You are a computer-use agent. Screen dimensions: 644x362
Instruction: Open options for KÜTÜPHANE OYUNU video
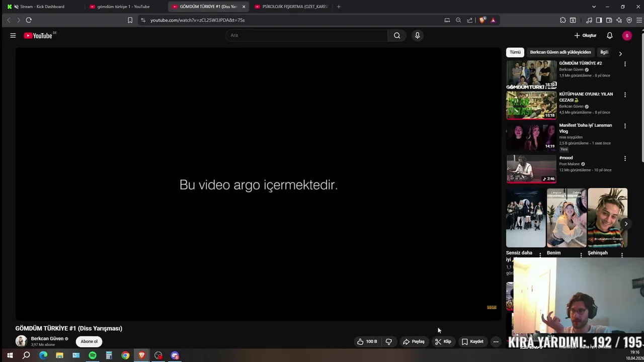click(x=625, y=95)
